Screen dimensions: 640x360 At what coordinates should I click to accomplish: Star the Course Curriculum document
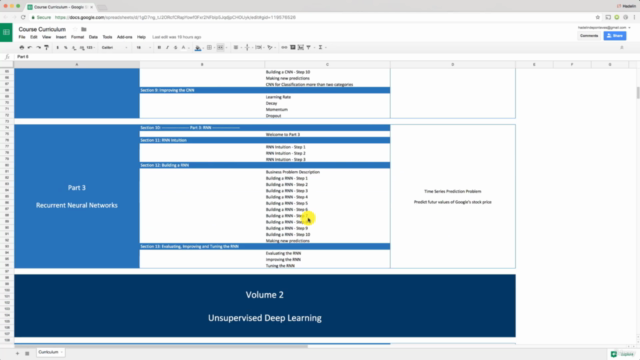(75, 29)
